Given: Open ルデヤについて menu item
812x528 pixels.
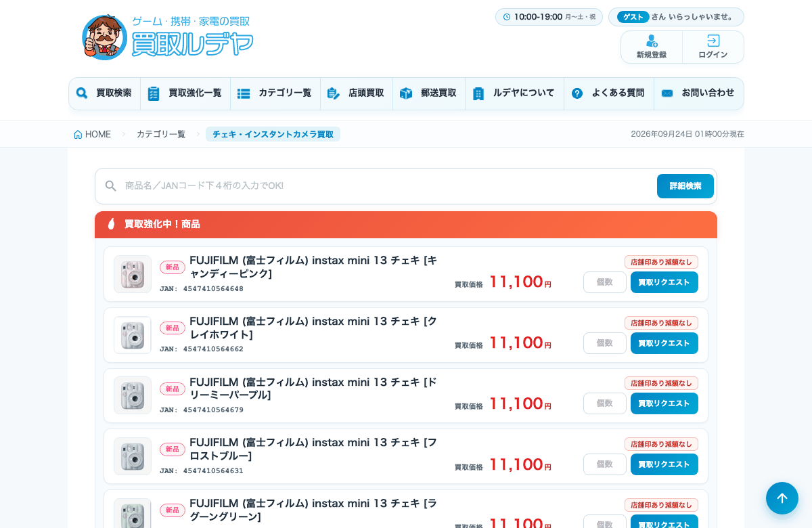Looking at the screenshot, I should (x=515, y=93).
